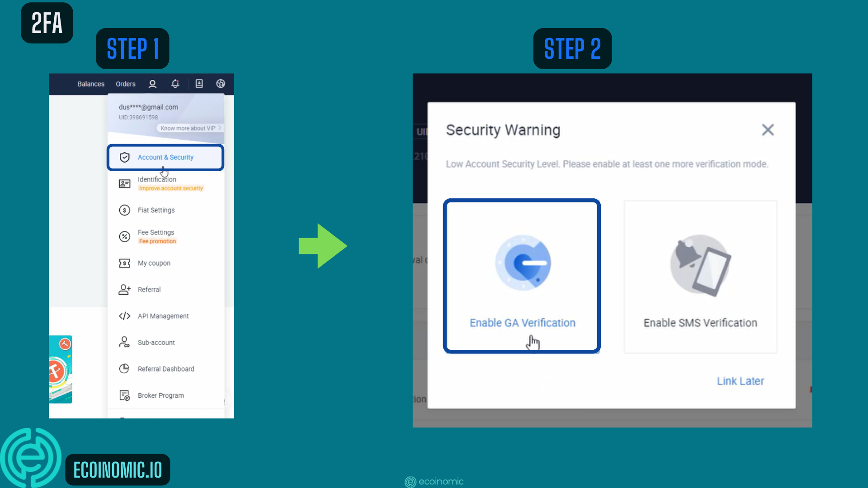Click the Fiat Settings icon
868x488 pixels.
124,210
